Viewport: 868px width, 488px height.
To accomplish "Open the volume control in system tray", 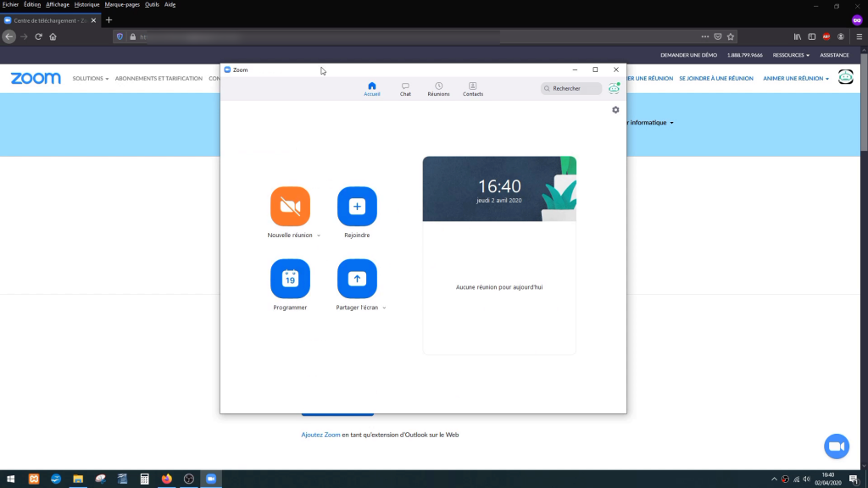I will click(807, 480).
